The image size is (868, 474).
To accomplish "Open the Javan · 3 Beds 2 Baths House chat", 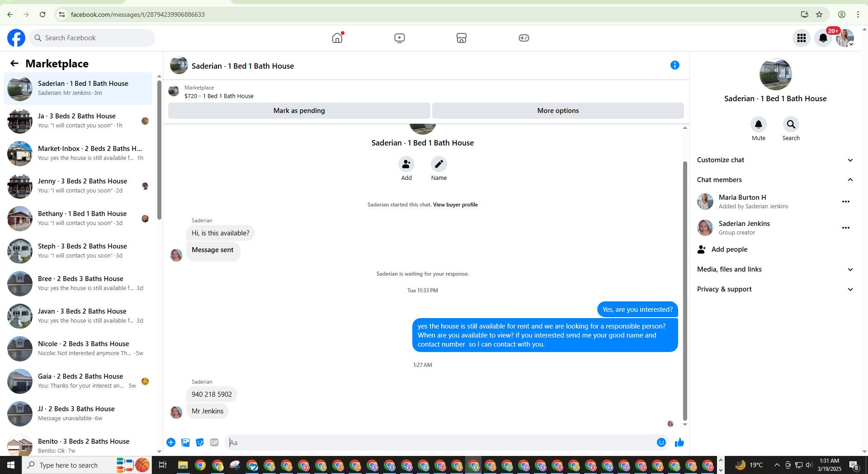I will (x=78, y=316).
